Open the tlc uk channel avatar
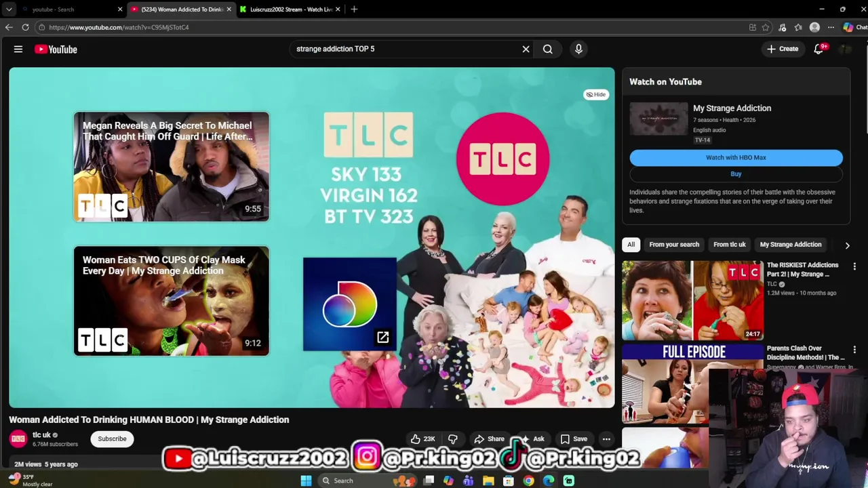This screenshot has width=868, height=488. (x=18, y=439)
